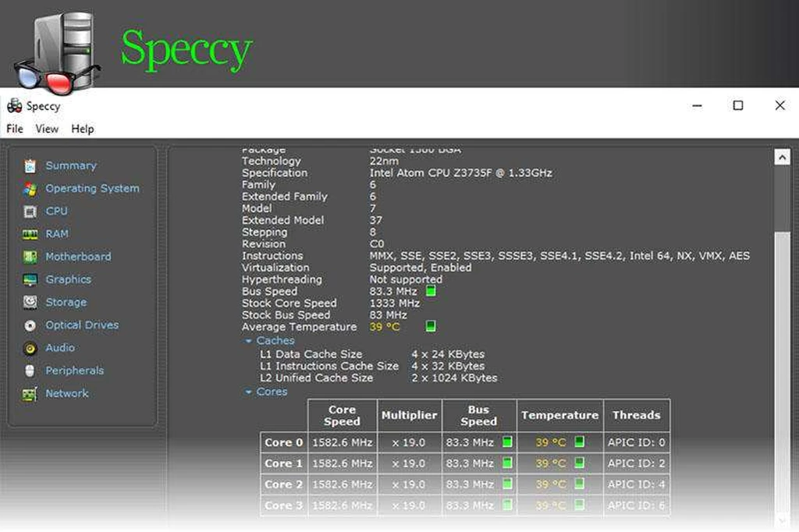Open the Operating System section
Image resolution: width=799 pixels, height=532 pixels.
click(92, 189)
